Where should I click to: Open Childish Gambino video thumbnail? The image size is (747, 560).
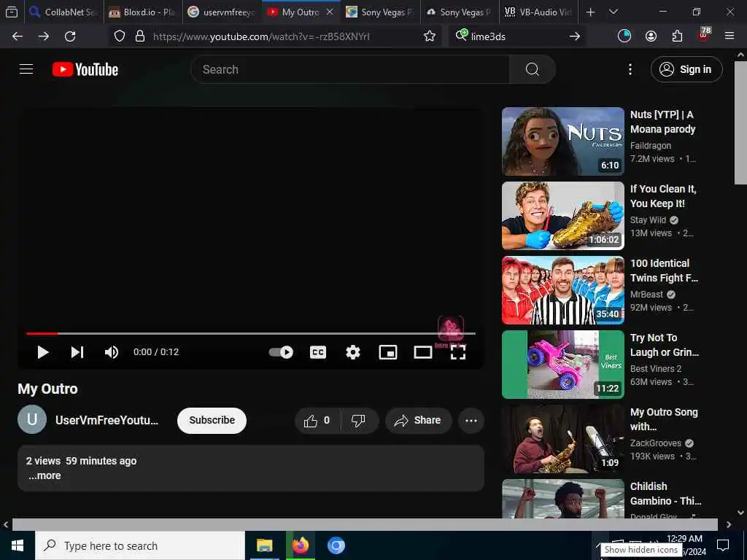click(563, 499)
